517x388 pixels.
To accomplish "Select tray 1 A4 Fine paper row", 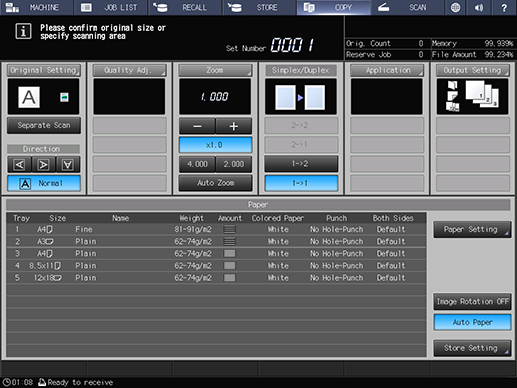I will (x=216, y=229).
